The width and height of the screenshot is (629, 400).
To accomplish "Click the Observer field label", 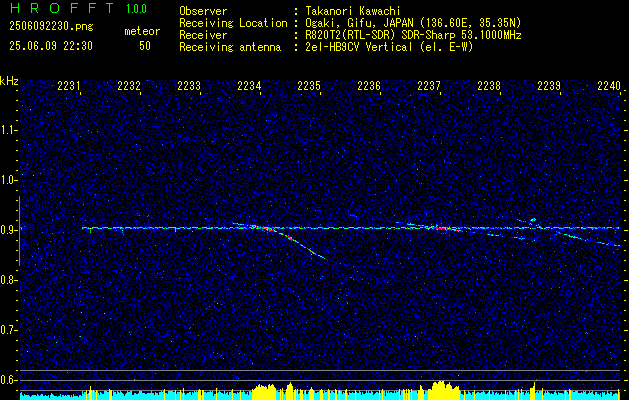I will pos(203,11).
